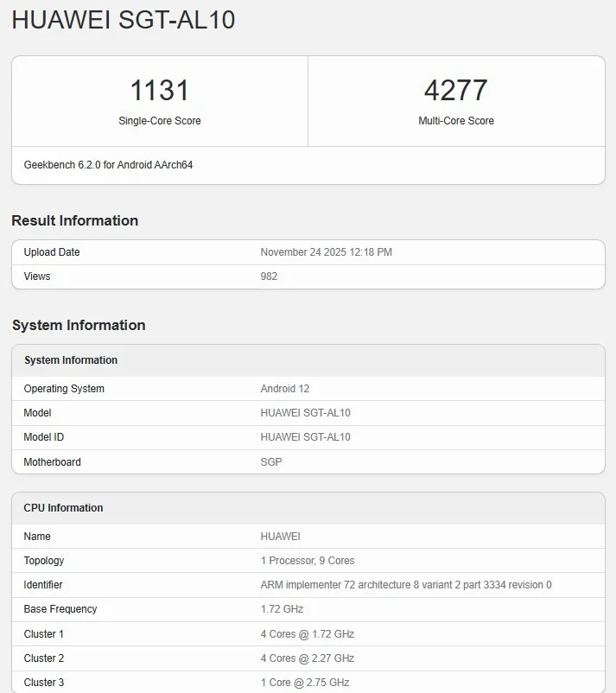Click the ARM implementer Identifier value
This screenshot has width=616, height=693.
tap(405, 585)
